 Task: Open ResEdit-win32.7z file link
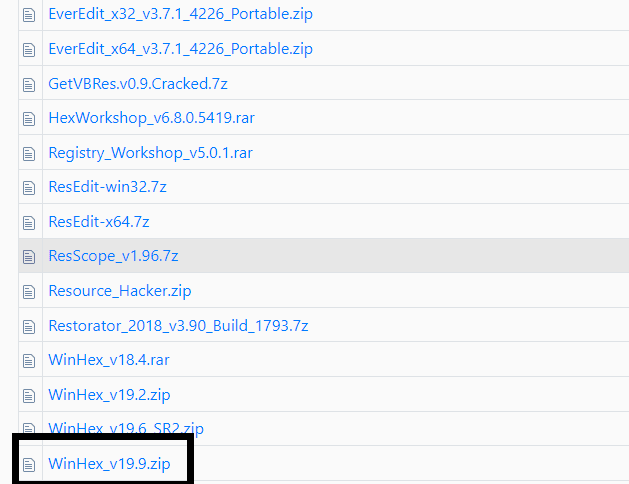[x=108, y=187]
